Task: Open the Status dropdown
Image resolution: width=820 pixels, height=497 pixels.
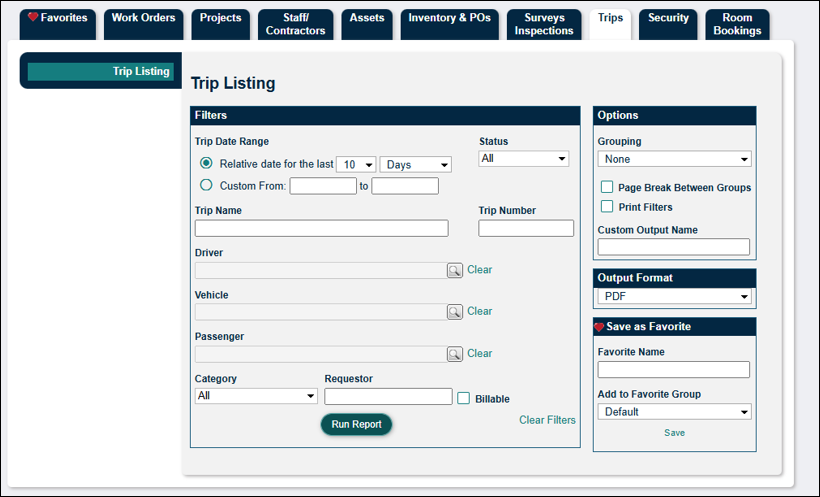Action: (x=523, y=159)
